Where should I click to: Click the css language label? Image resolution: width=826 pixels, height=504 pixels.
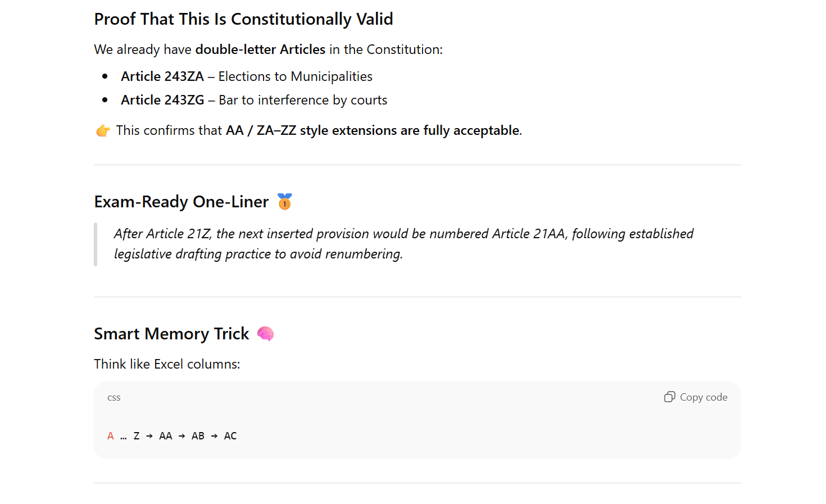(x=114, y=398)
